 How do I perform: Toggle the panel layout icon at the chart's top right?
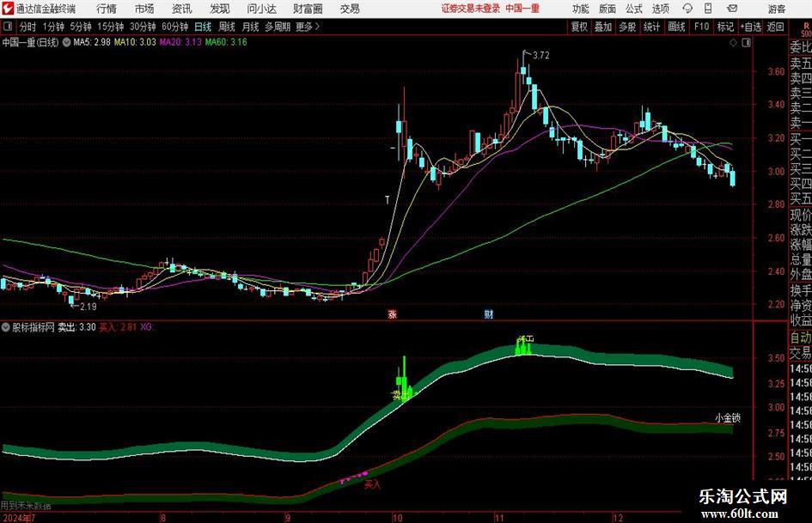click(746, 43)
